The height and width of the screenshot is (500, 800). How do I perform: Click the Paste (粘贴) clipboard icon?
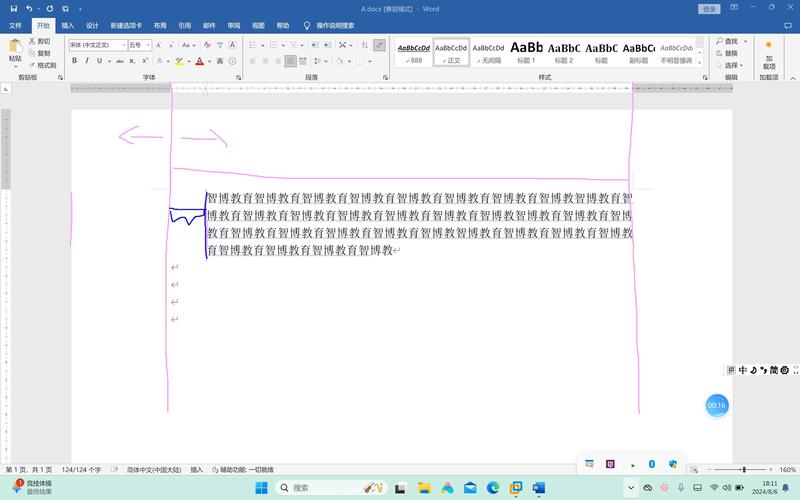[x=15, y=46]
